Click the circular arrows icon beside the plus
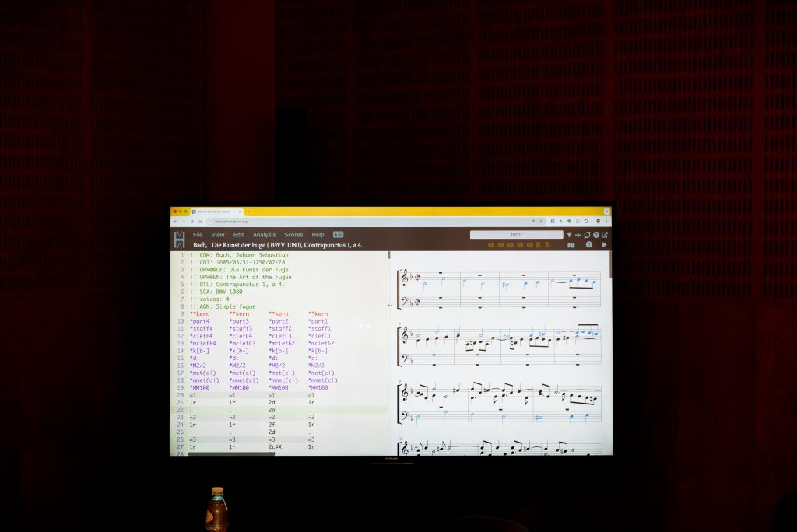This screenshot has width=797, height=532. [587, 235]
